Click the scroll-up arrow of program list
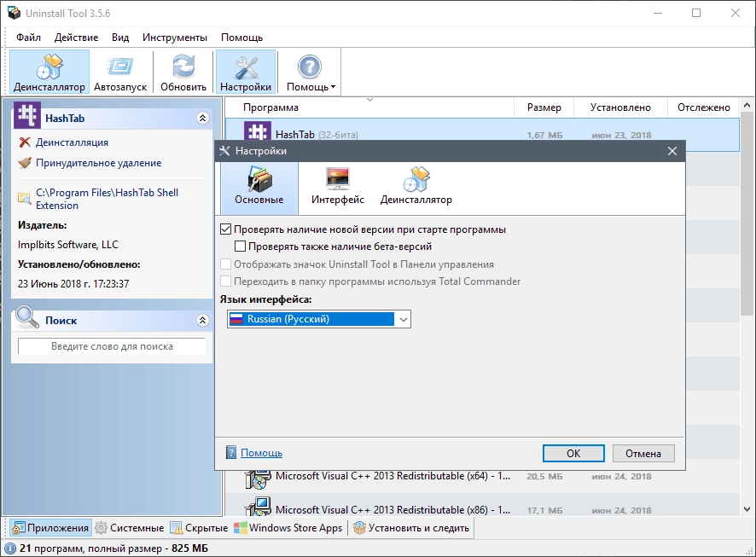The height and width of the screenshot is (557, 756). [747, 105]
